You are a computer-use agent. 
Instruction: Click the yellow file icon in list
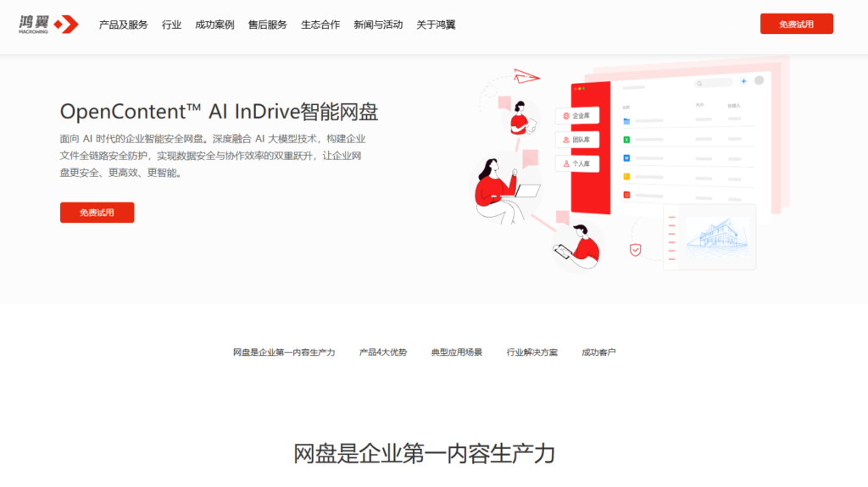click(x=626, y=176)
